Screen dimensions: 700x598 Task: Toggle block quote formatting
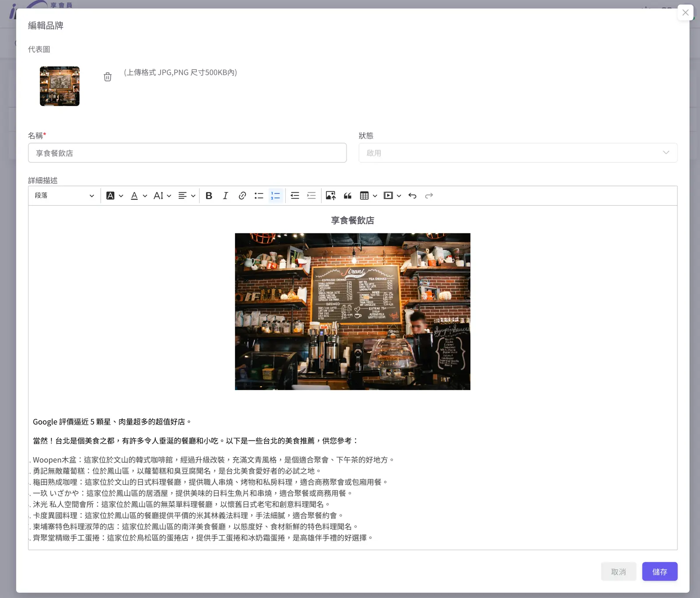347,196
